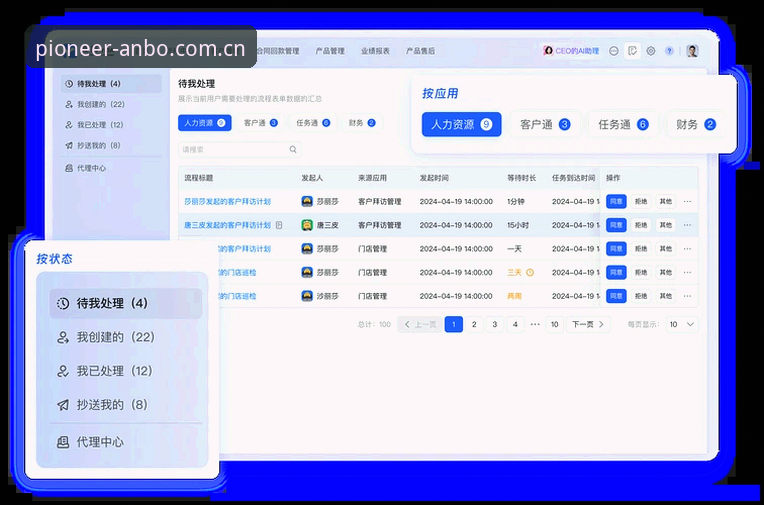The height and width of the screenshot is (505, 764).
Task: Open more options (···) in 一天 row
Action: (x=688, y=249)
